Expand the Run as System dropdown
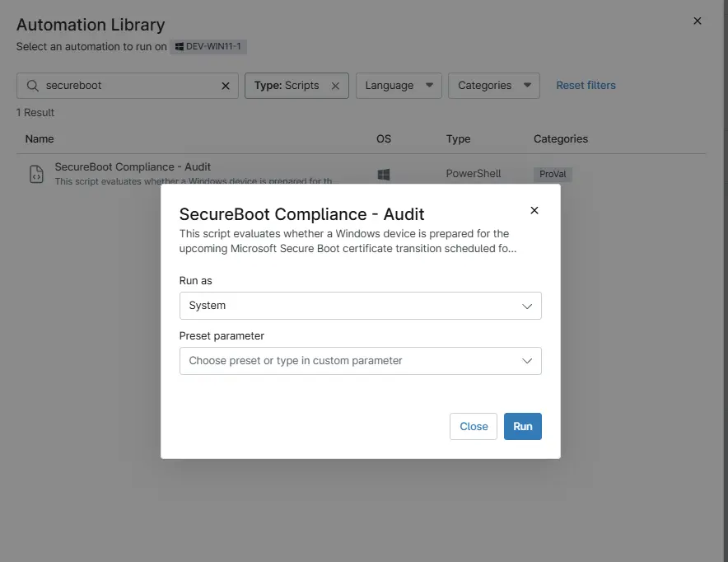 click(x=527, y=306)
